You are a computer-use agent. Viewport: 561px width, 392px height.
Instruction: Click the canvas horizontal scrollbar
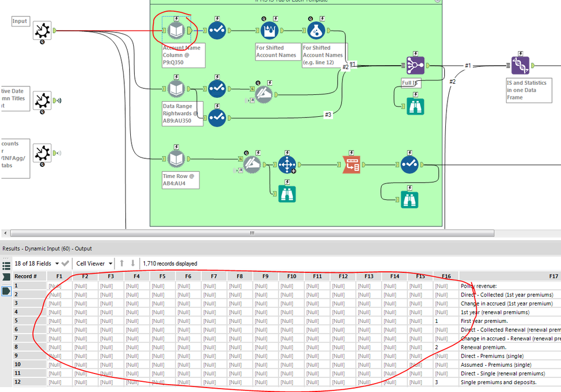pyautogui.click(x=252, y=233)
